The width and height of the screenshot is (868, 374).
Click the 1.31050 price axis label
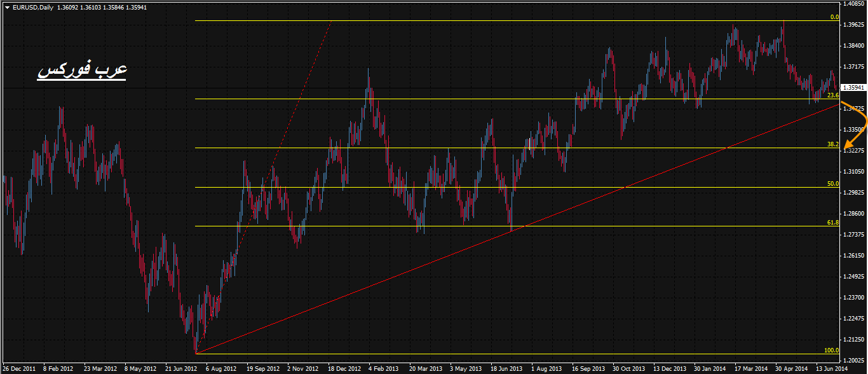coord(854,172)
